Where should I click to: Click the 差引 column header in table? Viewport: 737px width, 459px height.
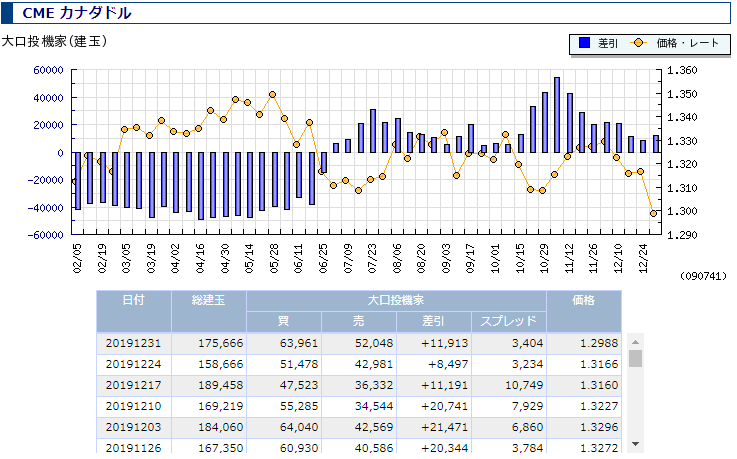click(x=433, y=322)
